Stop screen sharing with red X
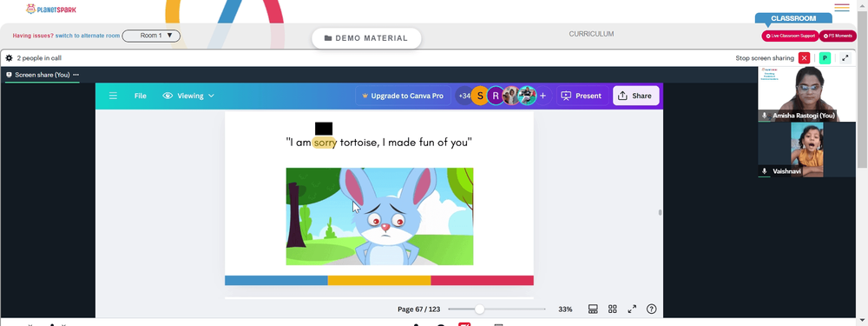 tap(804, 57)
